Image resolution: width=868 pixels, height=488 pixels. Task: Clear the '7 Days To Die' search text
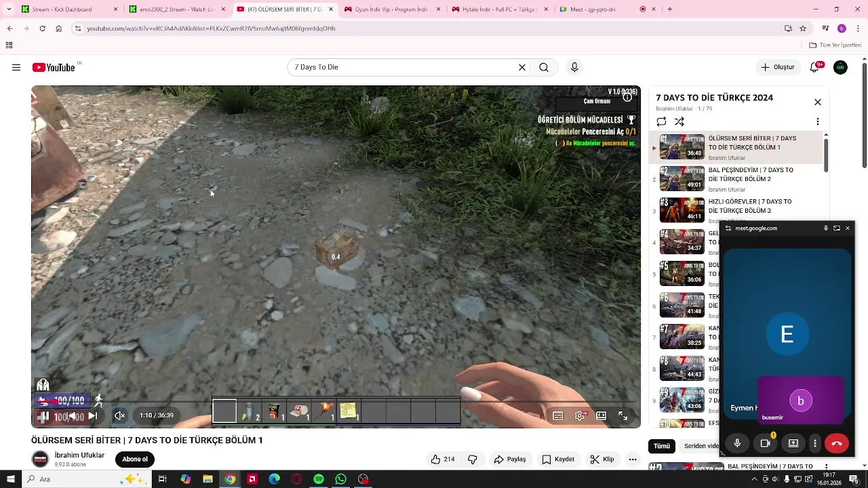pos(522,67)
